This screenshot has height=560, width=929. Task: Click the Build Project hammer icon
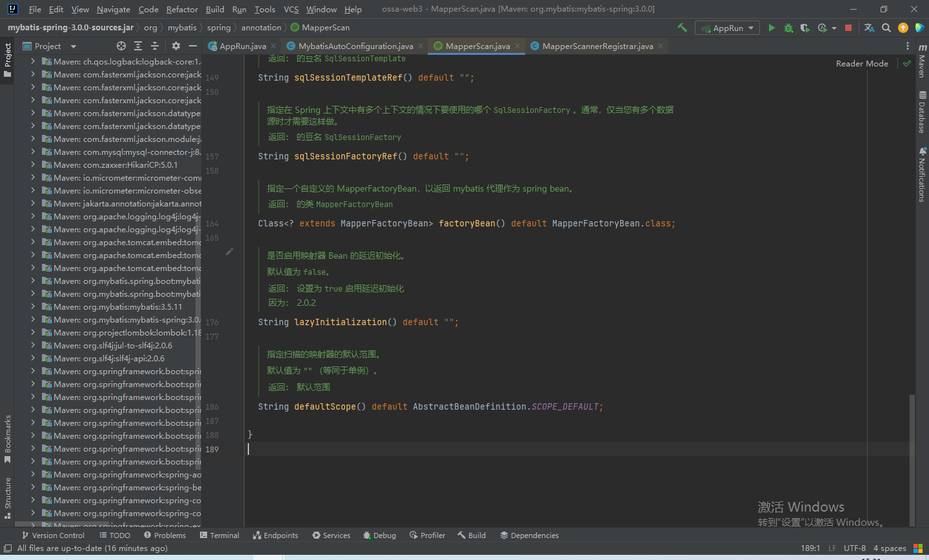pyautogui.click(x=682, y=28)
